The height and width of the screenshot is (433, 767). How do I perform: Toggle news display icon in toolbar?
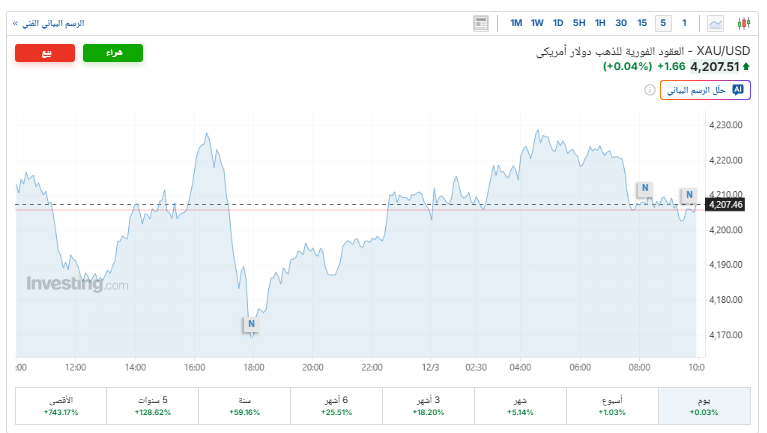click(x=481, y=23)
